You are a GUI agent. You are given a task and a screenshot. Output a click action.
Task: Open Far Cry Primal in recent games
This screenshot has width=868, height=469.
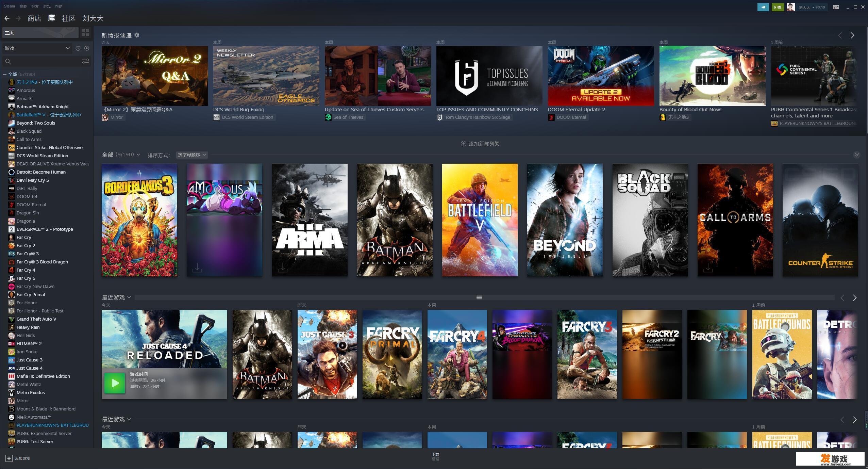tap(392, 354)
